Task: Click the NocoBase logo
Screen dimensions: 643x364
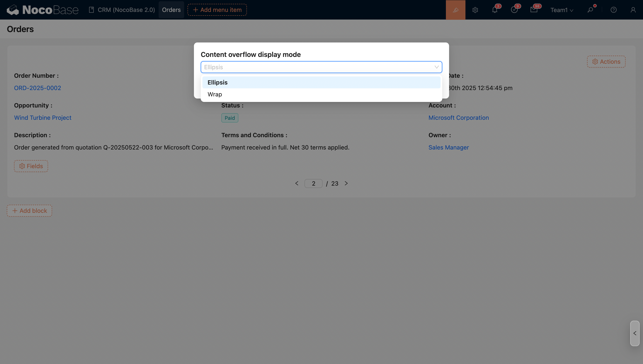Action: coord(43,10)
